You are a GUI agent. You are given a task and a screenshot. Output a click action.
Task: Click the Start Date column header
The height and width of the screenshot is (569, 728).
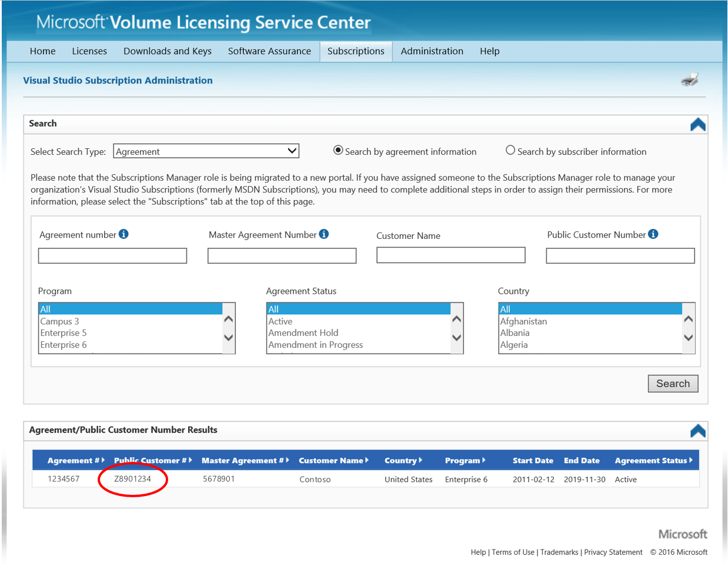(x=533, y=461)
